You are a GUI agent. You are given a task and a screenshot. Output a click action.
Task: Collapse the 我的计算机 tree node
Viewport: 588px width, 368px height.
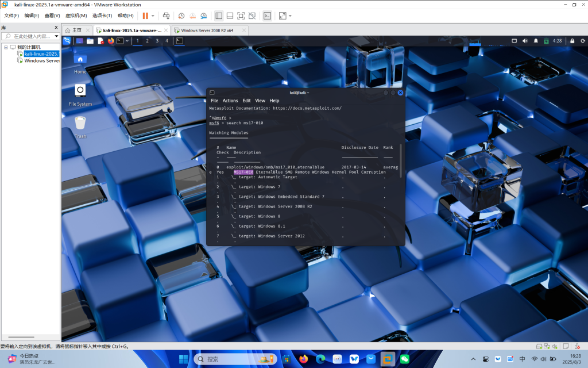point(6,47)
